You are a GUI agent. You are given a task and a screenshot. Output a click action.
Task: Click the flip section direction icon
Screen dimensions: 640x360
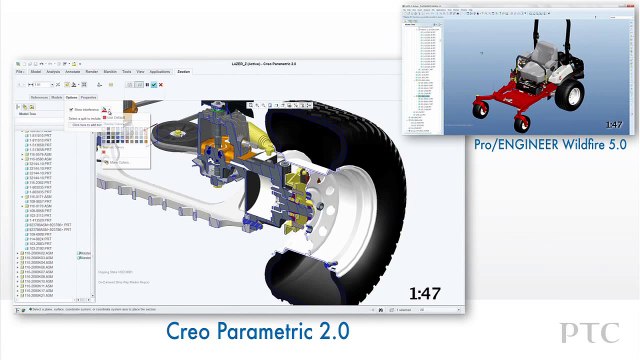tap(58, 84)
